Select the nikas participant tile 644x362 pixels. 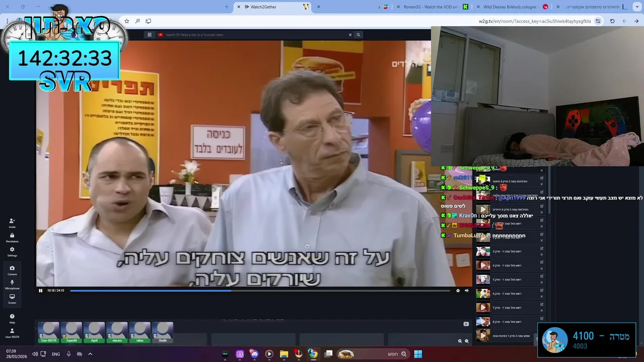(140, 333)
